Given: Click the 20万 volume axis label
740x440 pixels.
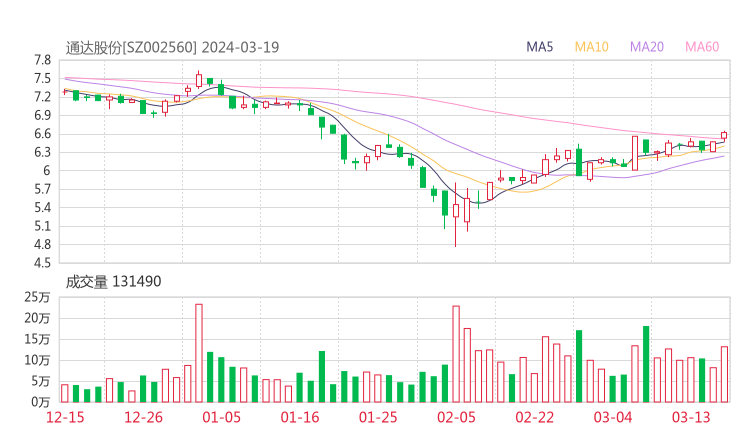Looking at the screenshot, I should pos(37,318).
